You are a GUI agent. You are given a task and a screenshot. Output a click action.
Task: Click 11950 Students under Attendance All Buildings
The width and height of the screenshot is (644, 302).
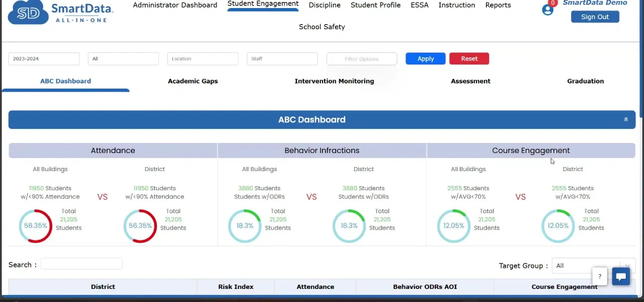tap(50, 188)
